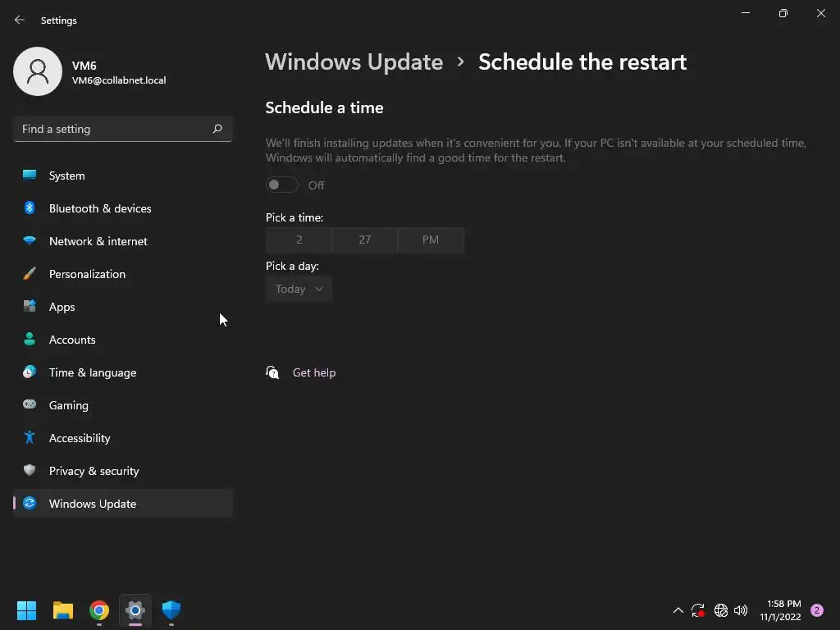Open Time & language settings
The image size is (840, 630).
[123, 372]
